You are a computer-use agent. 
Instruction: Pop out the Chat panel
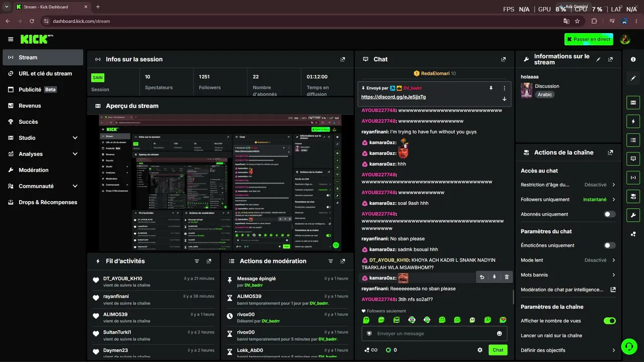[503, 59]
